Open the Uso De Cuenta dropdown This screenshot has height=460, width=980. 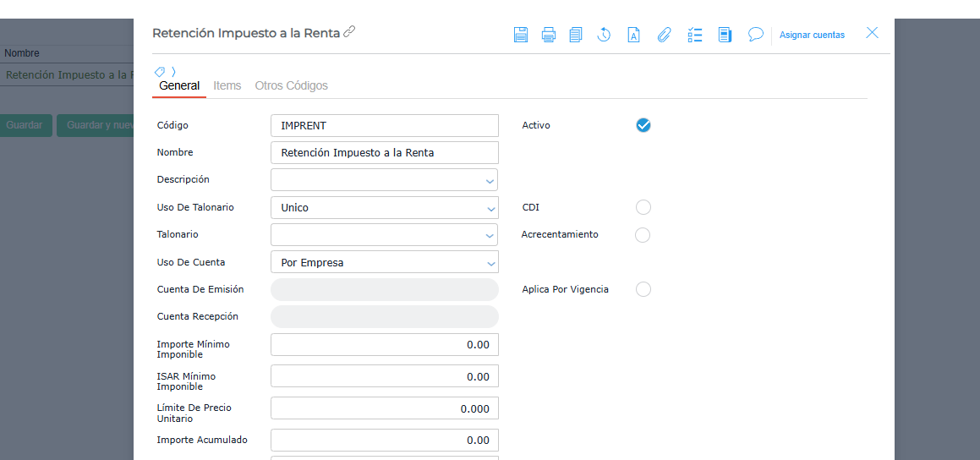(490, 263)
